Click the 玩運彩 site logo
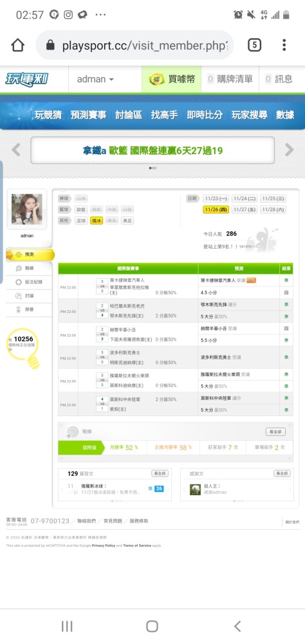The image size is (305, 644). click(27, 79)
